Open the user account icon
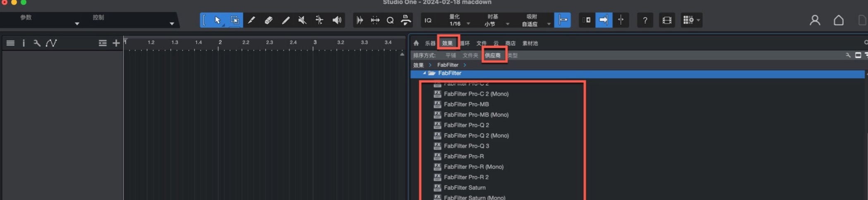Viewport: 868px width, 200px height. click(815, 20)
